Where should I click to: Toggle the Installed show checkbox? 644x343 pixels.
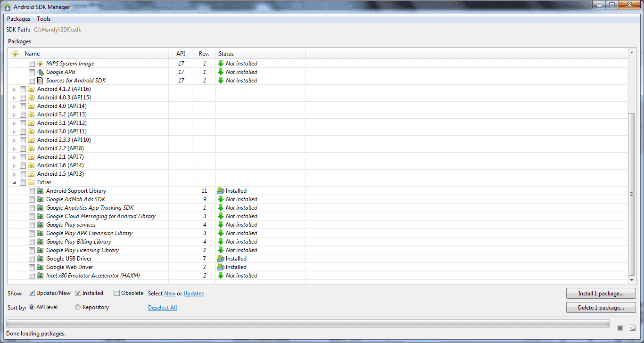pos(78,293)
